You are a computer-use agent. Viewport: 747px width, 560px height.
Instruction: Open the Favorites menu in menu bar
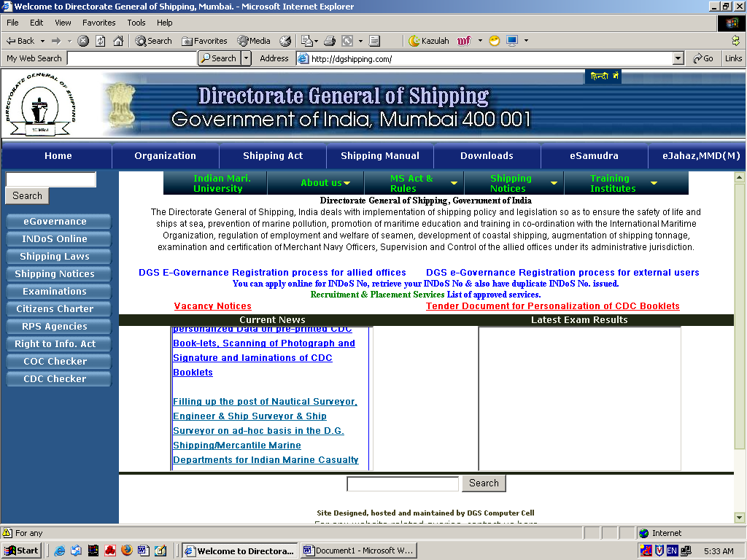click(99, 23)
